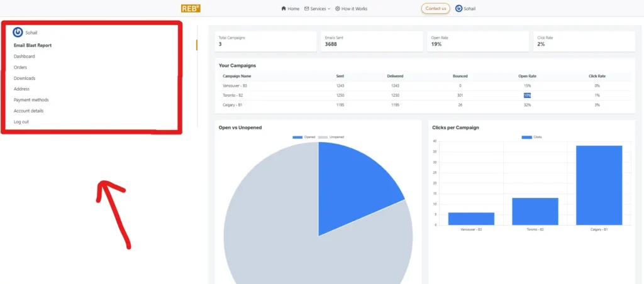Click the Sohail avatar in sidebar
The image size is (644, 284).
tap(18, 32)
